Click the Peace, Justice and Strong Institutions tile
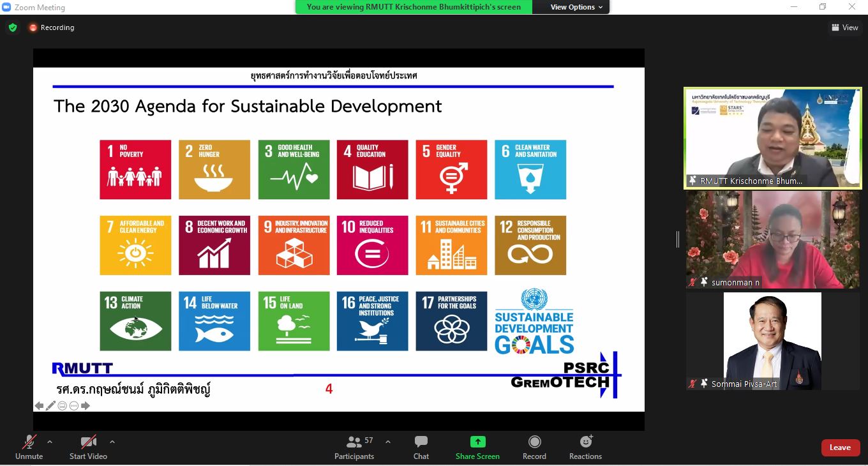This screenshot has width=868, height=466. click(x=373, y=321)
